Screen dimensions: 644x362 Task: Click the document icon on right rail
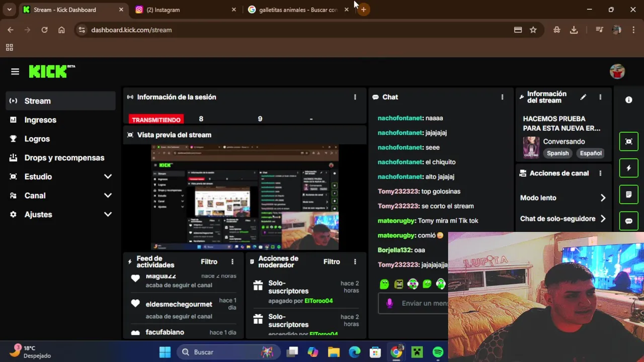[629, 195]
